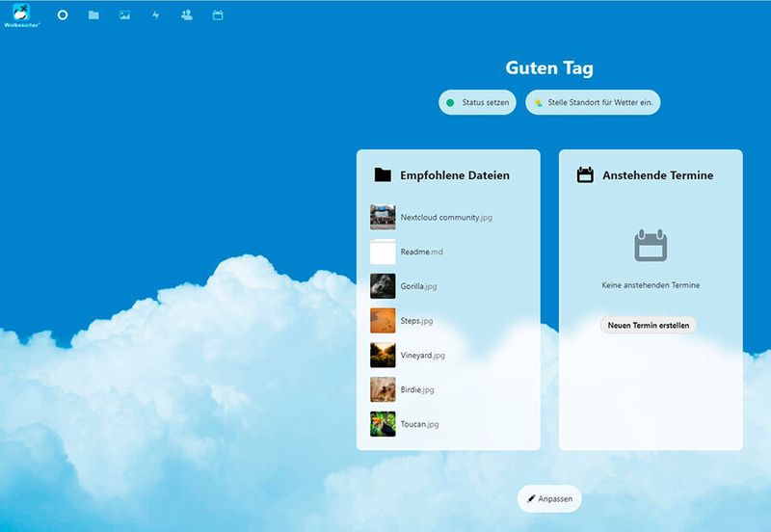Click the Guten Tag greeting
Screen dimensions: 771x532
coord(549,67)
